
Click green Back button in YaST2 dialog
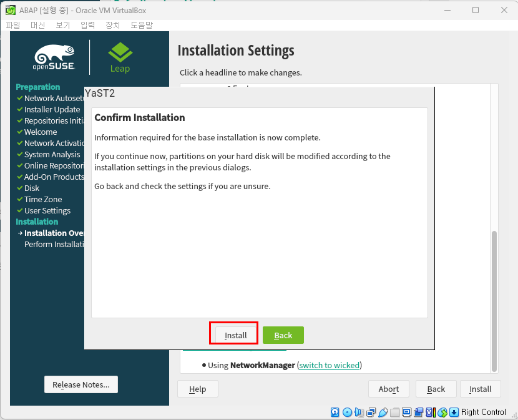[283, 335]
